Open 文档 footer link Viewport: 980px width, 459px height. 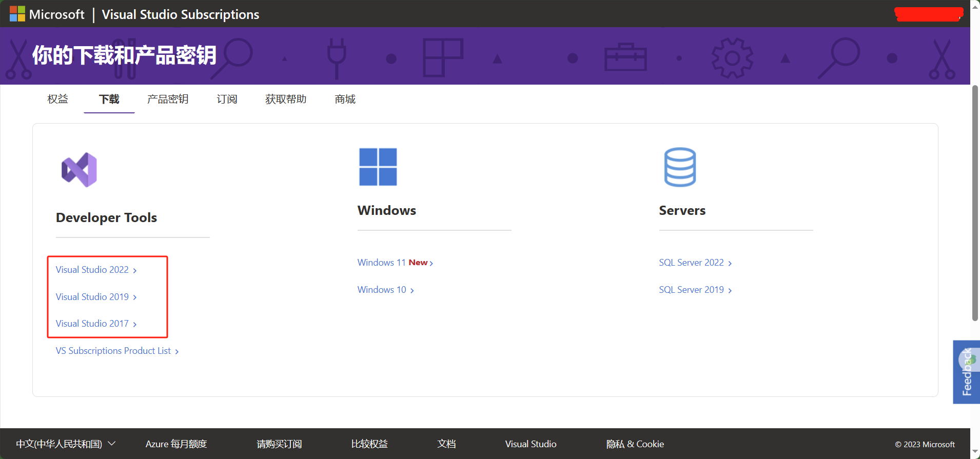pyautogui.click(x=446, y=444)
